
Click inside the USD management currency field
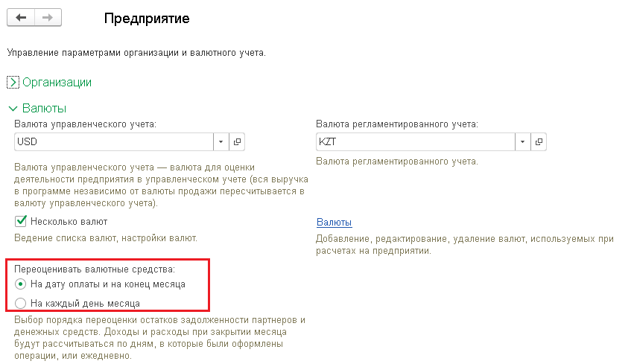pos(112,141)
